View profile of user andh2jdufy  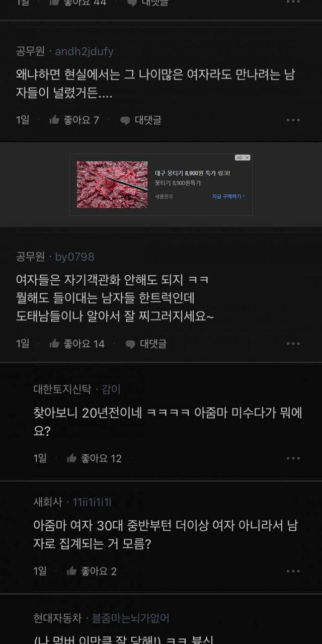(84, 51)
